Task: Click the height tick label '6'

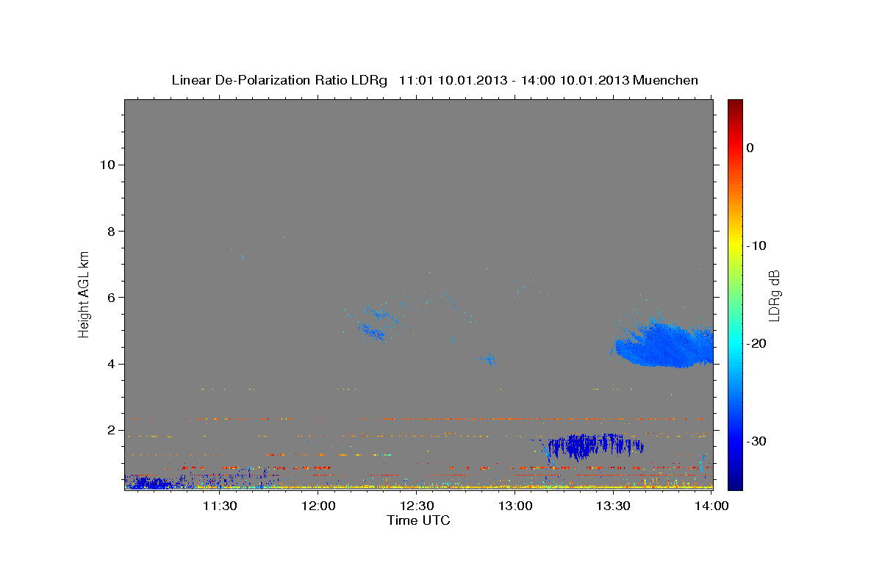Action: (112, 297)
